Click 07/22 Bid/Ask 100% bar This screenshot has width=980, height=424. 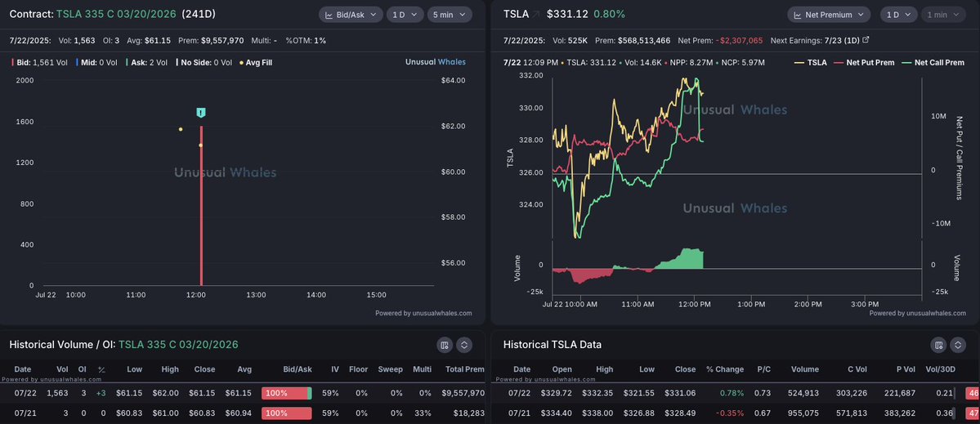(287, 394)
